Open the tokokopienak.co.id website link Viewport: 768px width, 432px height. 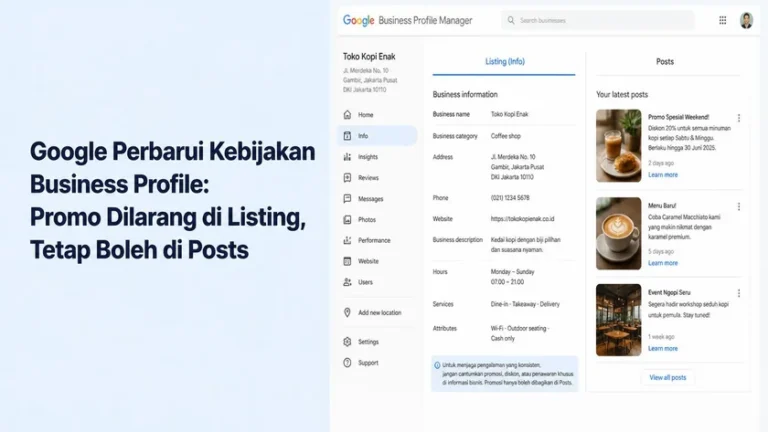(x=523, y=219)
